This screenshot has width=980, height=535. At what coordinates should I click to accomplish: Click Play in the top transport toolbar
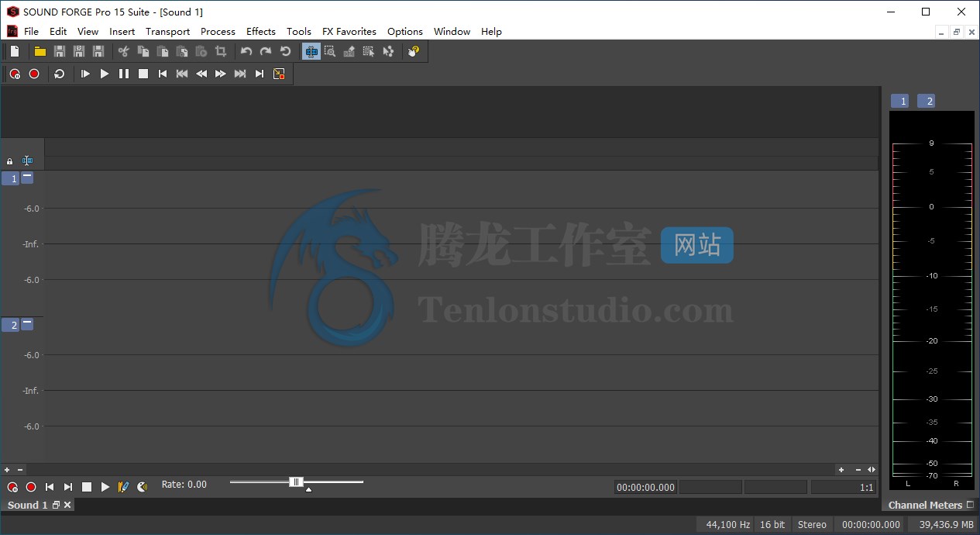tap(105, 74)
